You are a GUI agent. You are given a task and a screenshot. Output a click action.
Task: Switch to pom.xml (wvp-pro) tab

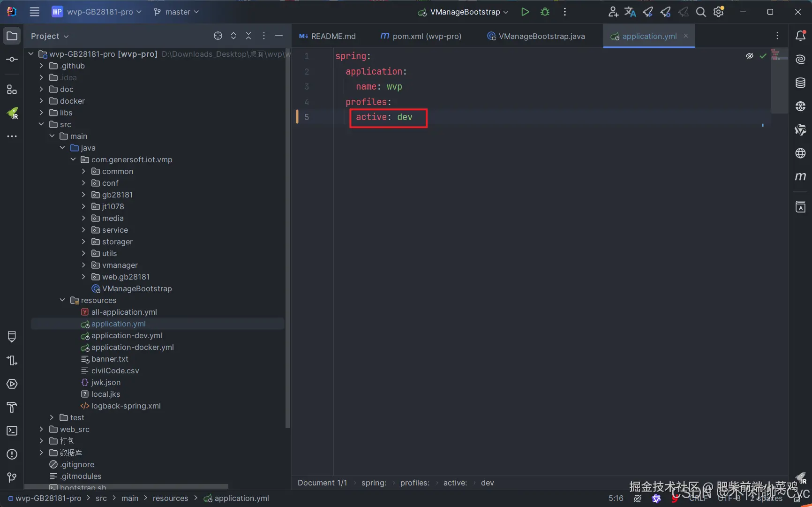pos(421,36)
